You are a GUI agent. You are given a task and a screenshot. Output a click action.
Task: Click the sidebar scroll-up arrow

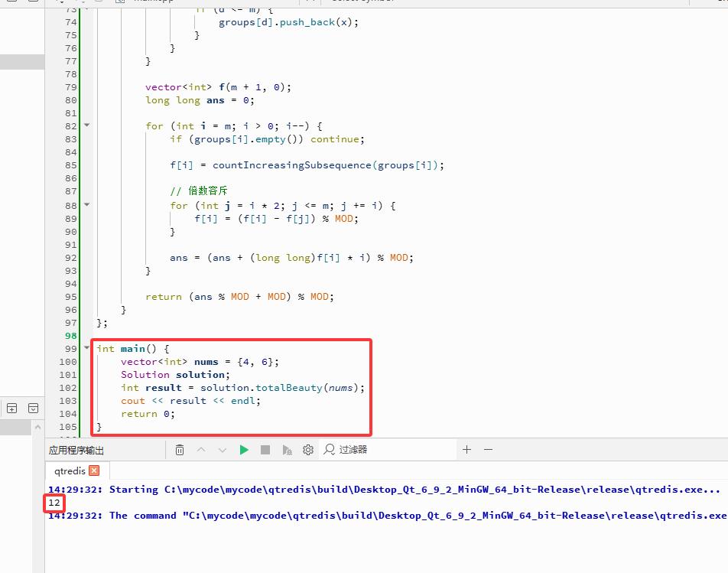[x=38, y=427]
